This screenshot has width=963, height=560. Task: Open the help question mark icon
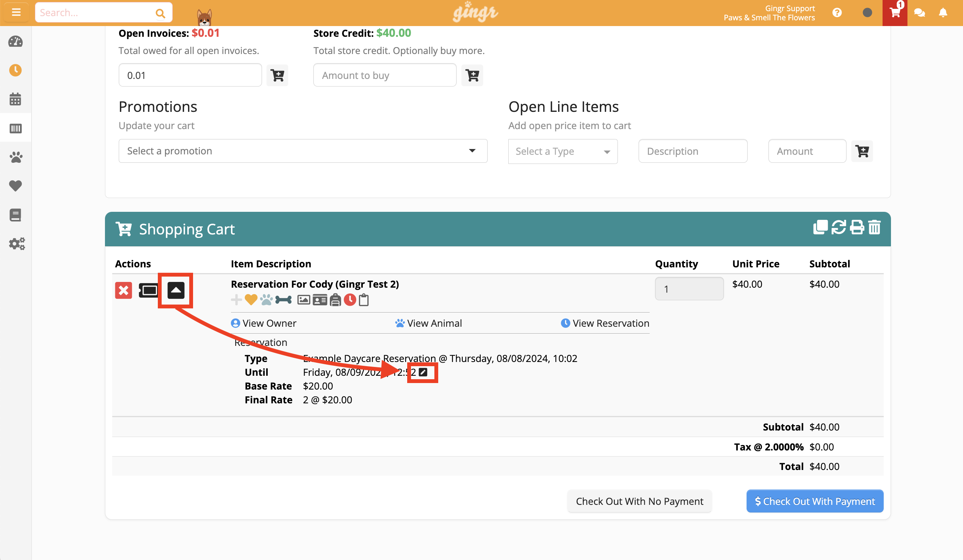coord(837,13)
